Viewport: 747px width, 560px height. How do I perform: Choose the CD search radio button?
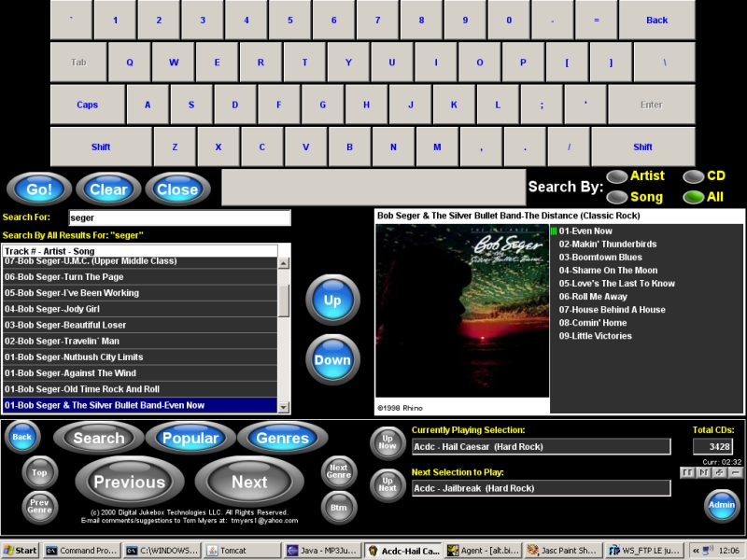tap(693, 176)
